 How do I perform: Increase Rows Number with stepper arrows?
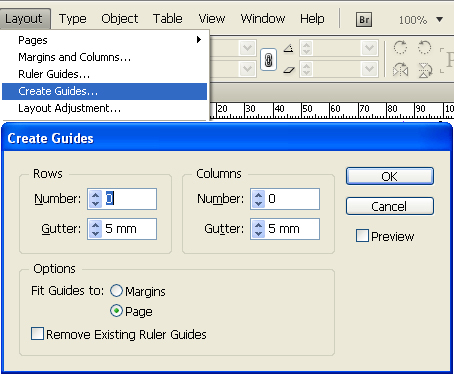pos(96,195)
